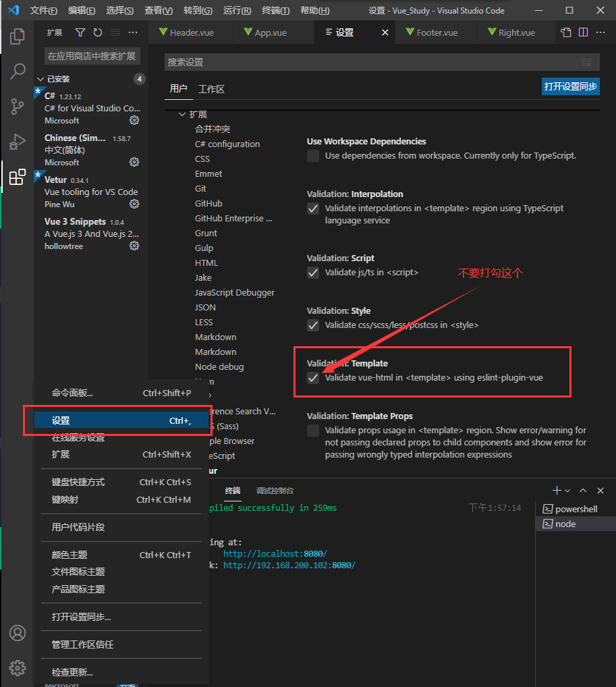Uncheck Validation: Script checkbox
616x687 pixels.
pos(313,273)
